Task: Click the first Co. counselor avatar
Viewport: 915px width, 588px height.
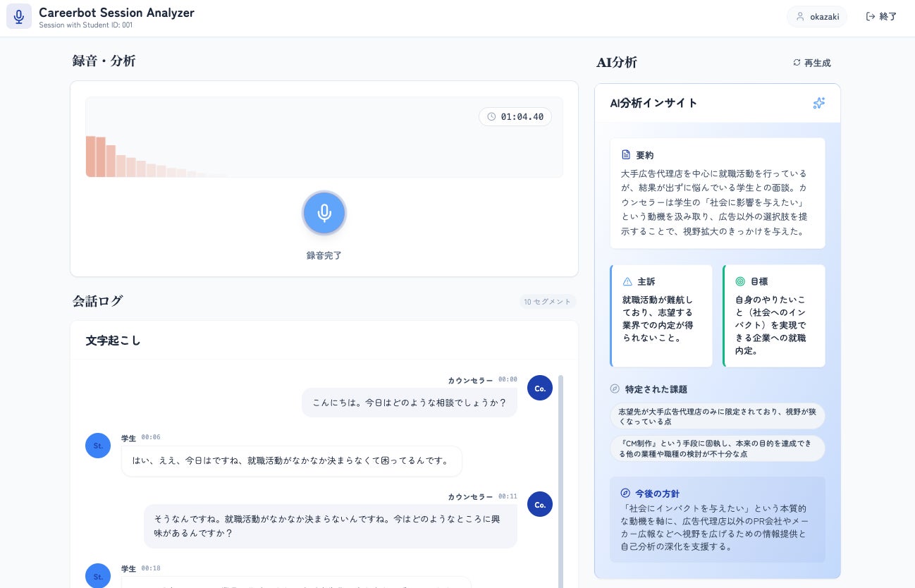Action: click(540, 388)
